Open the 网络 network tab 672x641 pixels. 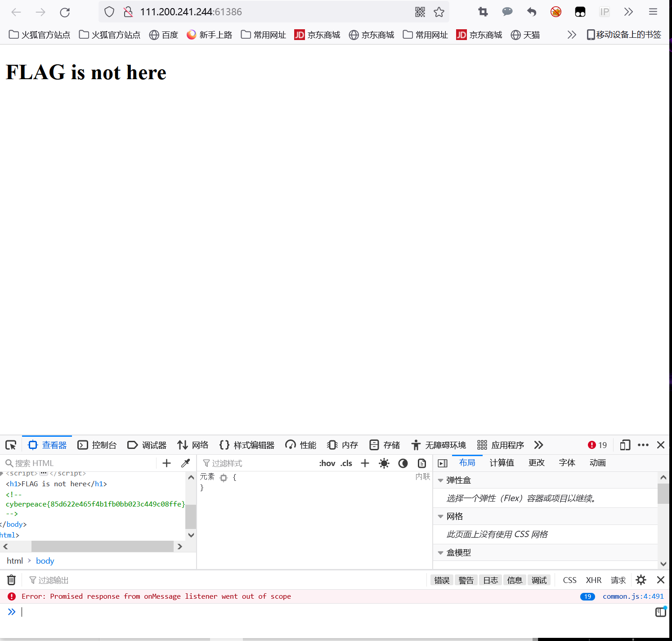tap(193, 445)
